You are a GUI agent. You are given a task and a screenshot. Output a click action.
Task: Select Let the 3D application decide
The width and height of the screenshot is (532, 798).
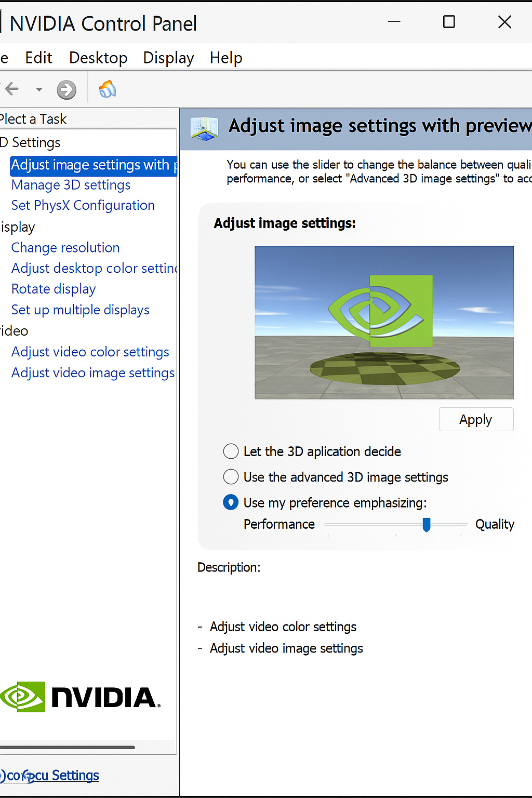[x=231, y=451]
